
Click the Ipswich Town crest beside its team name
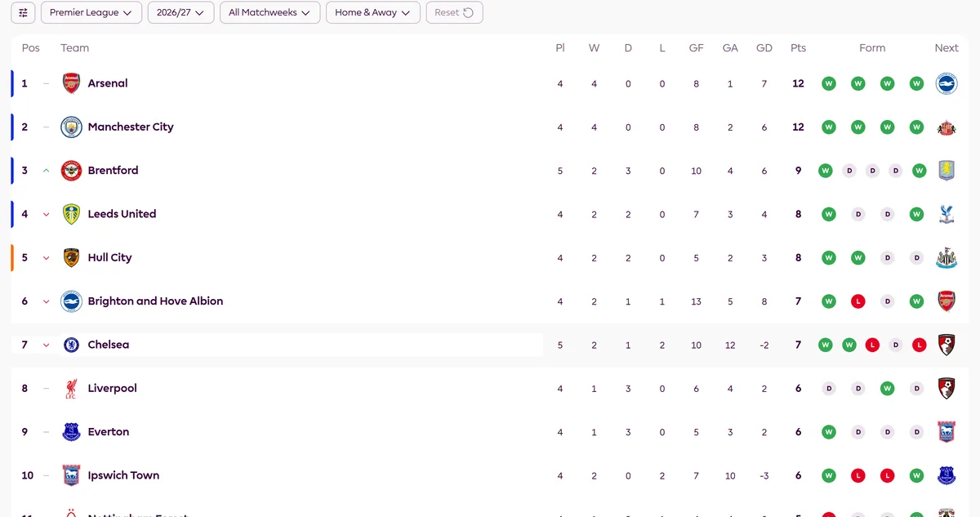[x=72, y=475]
